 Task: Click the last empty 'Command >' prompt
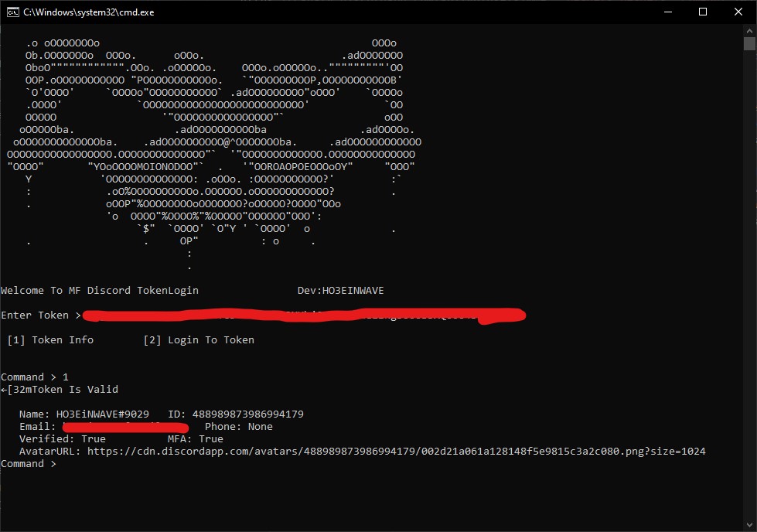click(x=29, y=464)
